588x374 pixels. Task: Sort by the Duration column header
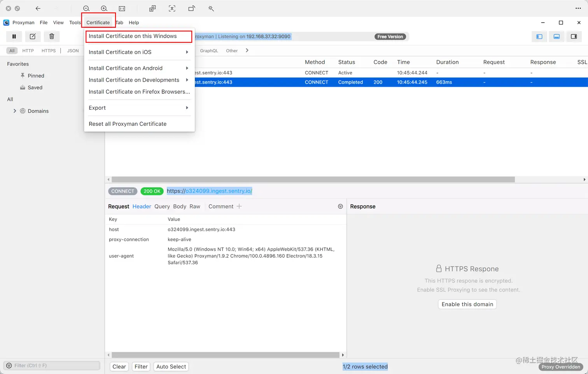tap(447, 62)
